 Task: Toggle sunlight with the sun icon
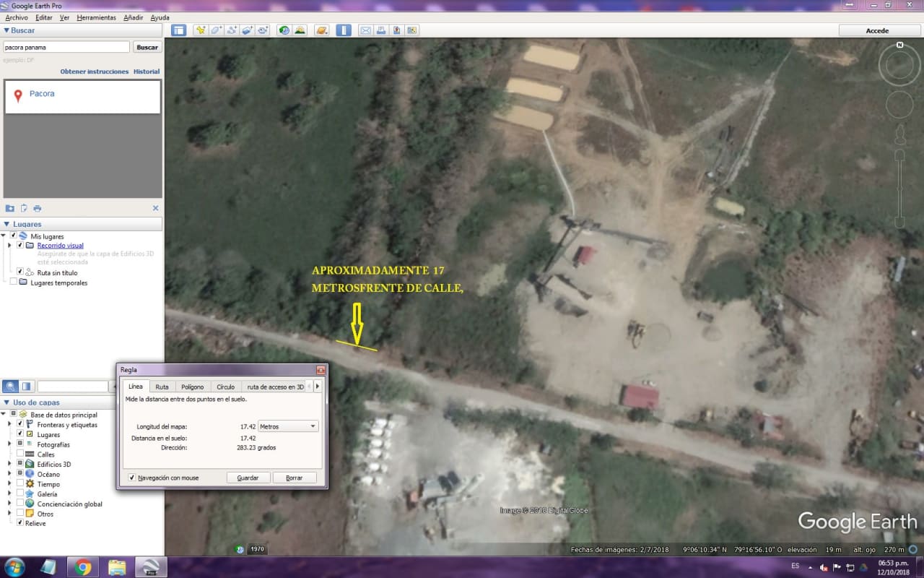pyautogui.click(x=299, y=30)
